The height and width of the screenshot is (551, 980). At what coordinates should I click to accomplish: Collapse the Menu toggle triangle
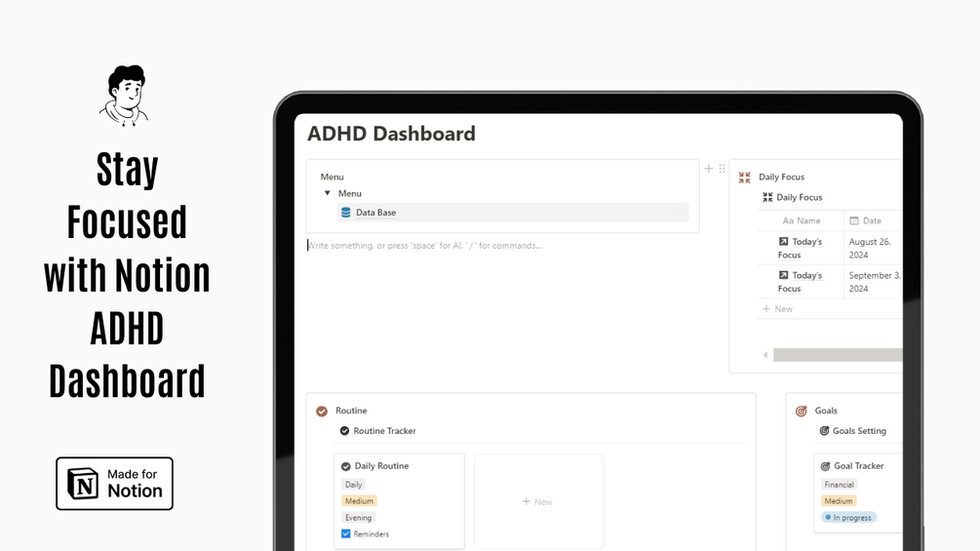[328, 194]
